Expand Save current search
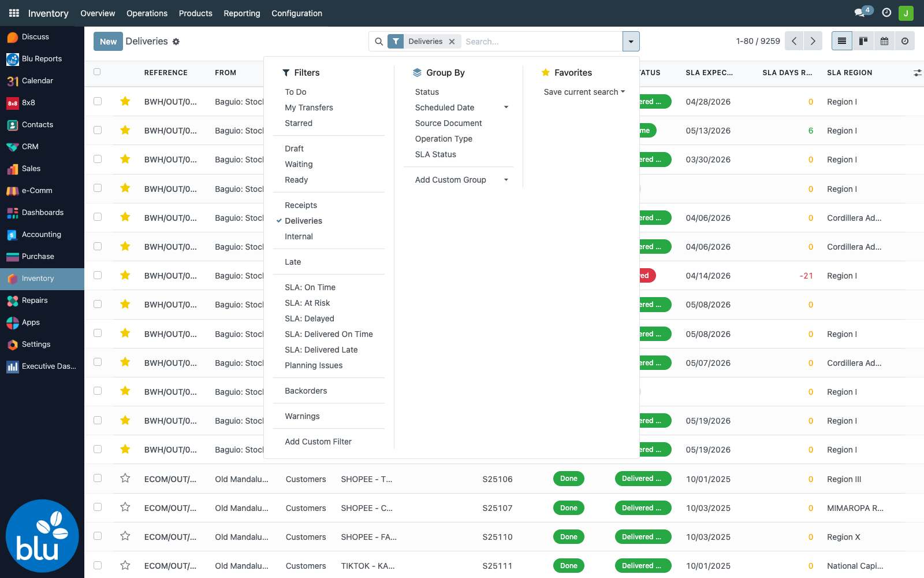The image size is (924, 578). (584, 92)
